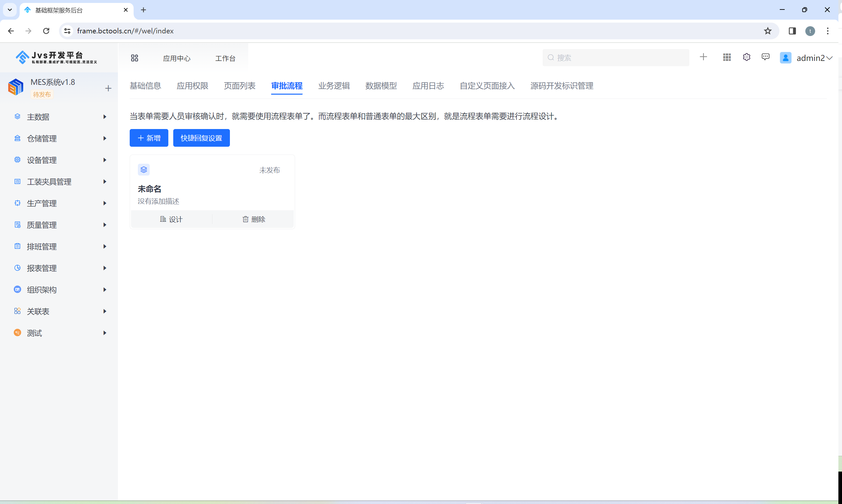Expand the 组织架构 menu arrow
The height and width of the screenshot is (504, 842).
(x=105, y=290)
